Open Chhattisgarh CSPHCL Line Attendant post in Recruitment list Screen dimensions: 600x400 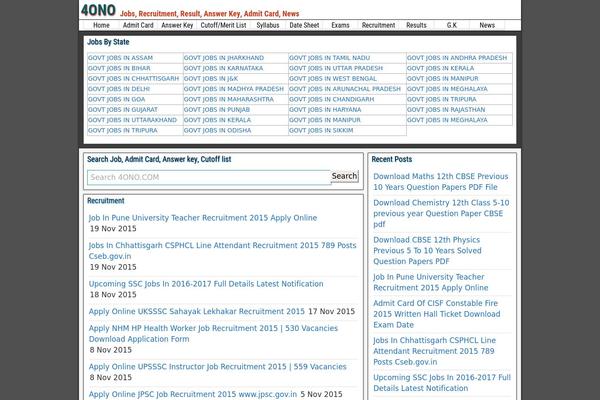pos(222,251)
